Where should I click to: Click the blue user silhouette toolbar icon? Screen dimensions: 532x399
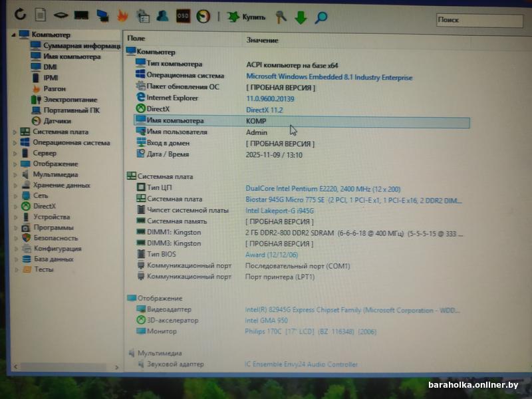pos(163,15)
